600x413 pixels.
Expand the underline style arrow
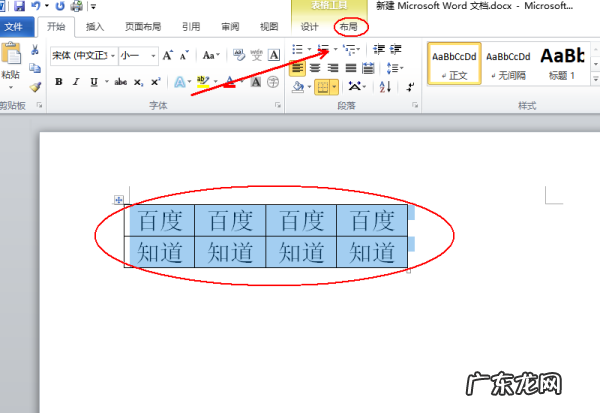107,82
